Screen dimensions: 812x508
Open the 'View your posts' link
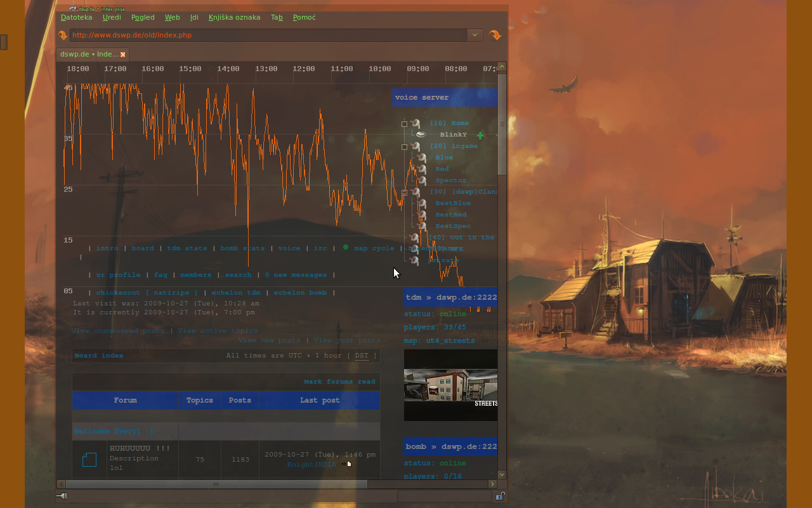pos(346,340)
